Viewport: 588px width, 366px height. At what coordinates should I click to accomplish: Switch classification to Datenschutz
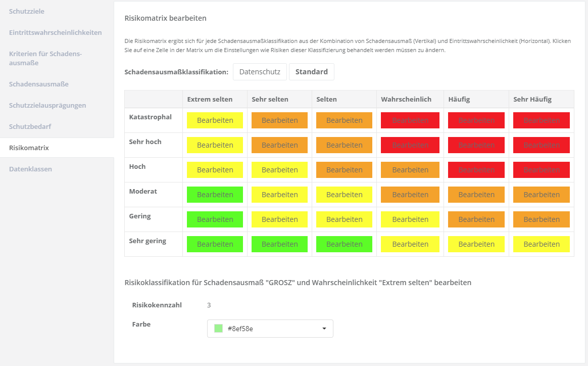260,72
